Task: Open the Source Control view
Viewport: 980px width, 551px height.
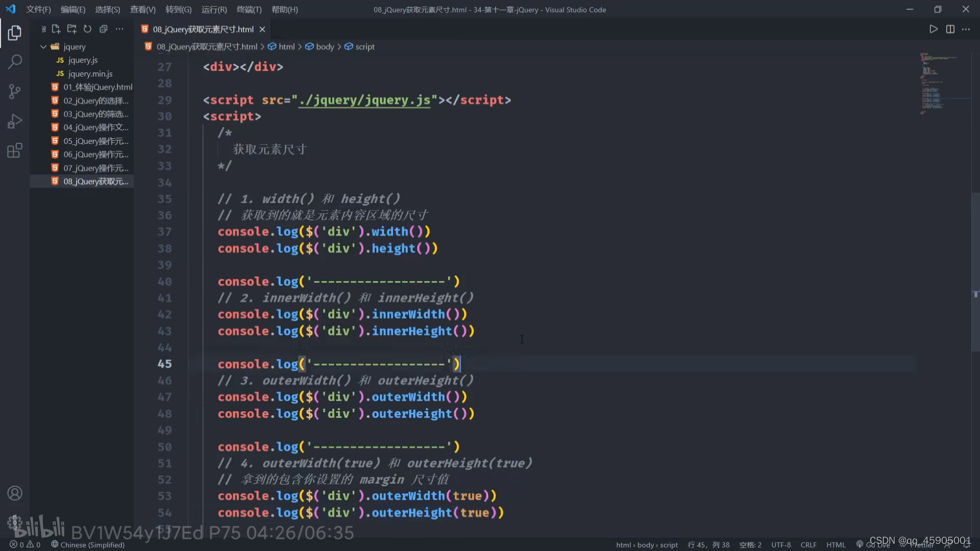Action: point(14,92)
